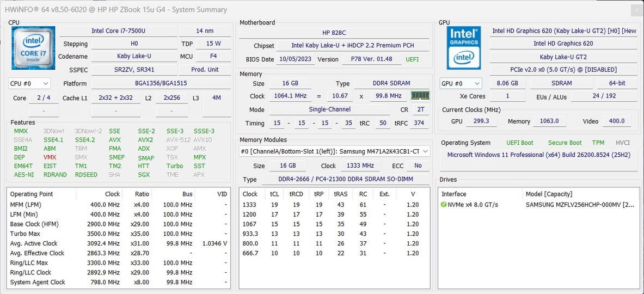Select the Turbo Max operating point row

coord(118,234)
